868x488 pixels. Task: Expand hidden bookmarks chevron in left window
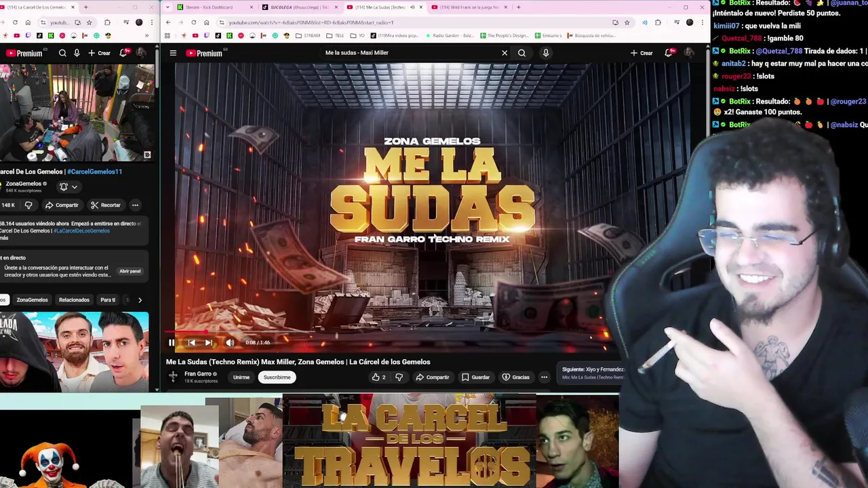click(146, 36)
